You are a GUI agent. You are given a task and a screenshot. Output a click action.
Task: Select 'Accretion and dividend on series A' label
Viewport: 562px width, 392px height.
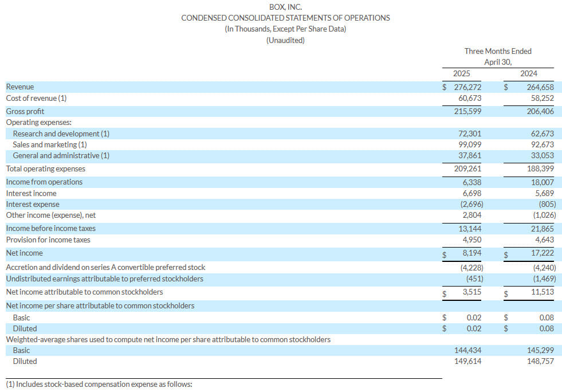coord(105,267)
